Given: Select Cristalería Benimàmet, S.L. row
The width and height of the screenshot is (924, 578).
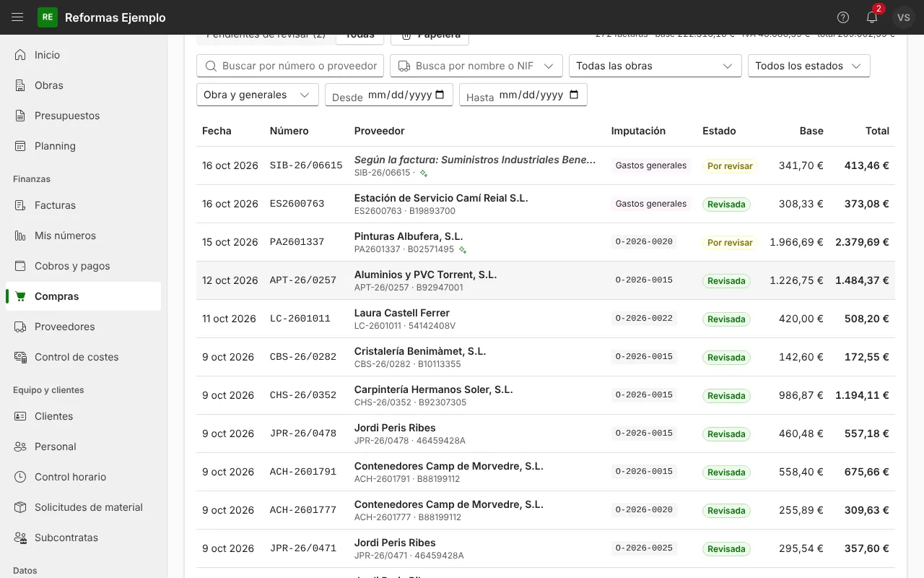Looking at the screenshot, I should click(x=546, y=357).
